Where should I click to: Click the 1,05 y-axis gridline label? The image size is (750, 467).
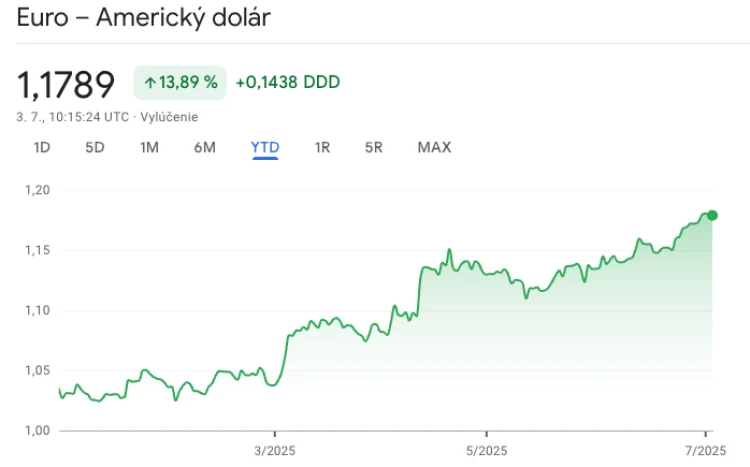(x=37, y=370)
